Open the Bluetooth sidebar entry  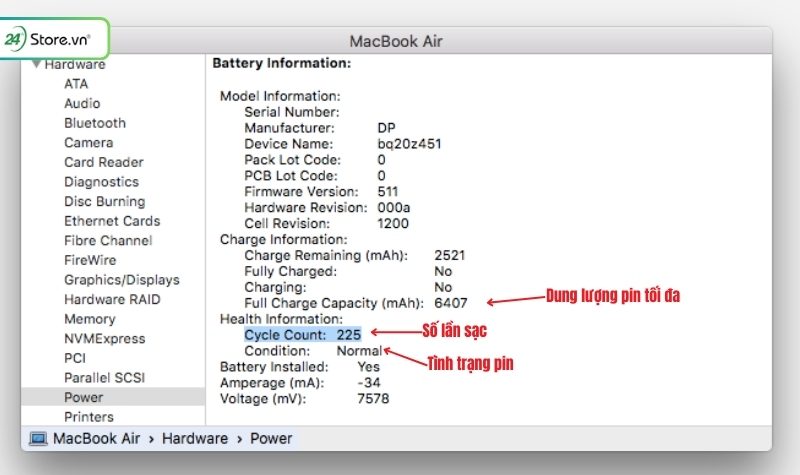95,123
